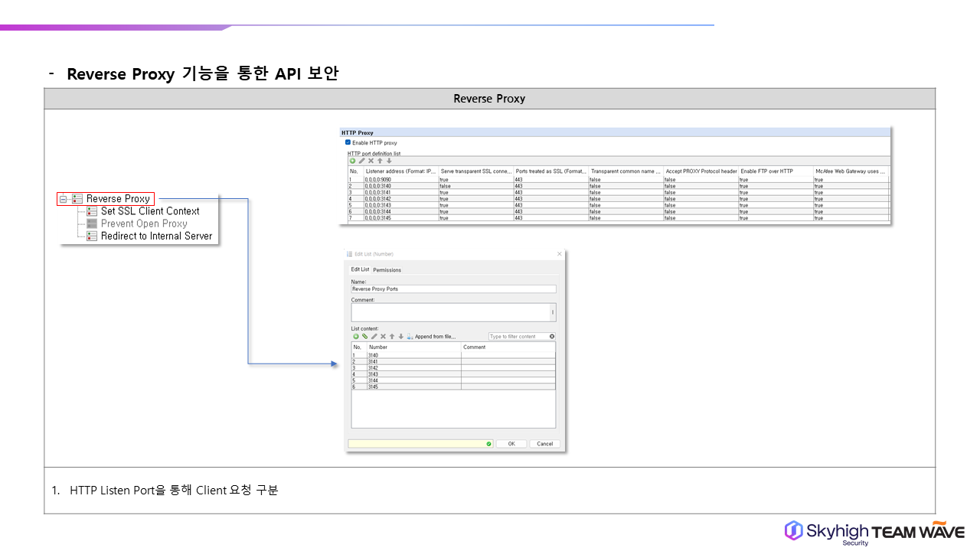This screenshot has height=551, width=980.
Task: Collapse the Reverse Proxy tree node
Action: click(64, 199)
